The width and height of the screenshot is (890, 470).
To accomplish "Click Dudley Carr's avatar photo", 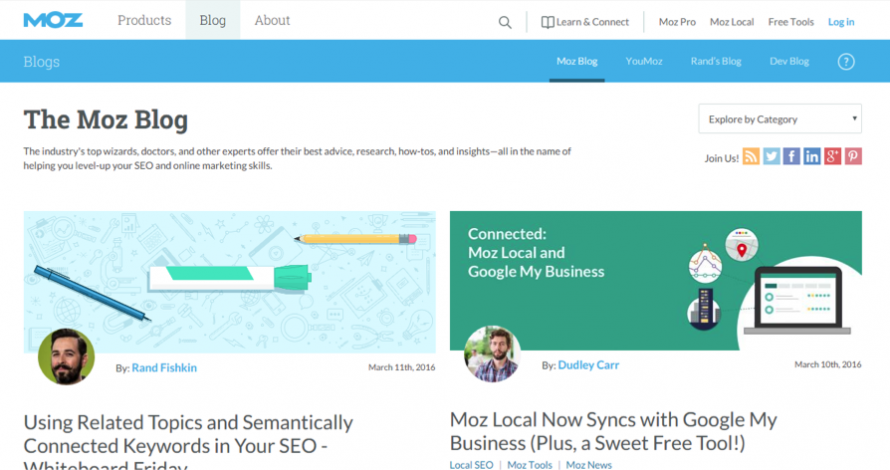I will [x=492, y=354].
